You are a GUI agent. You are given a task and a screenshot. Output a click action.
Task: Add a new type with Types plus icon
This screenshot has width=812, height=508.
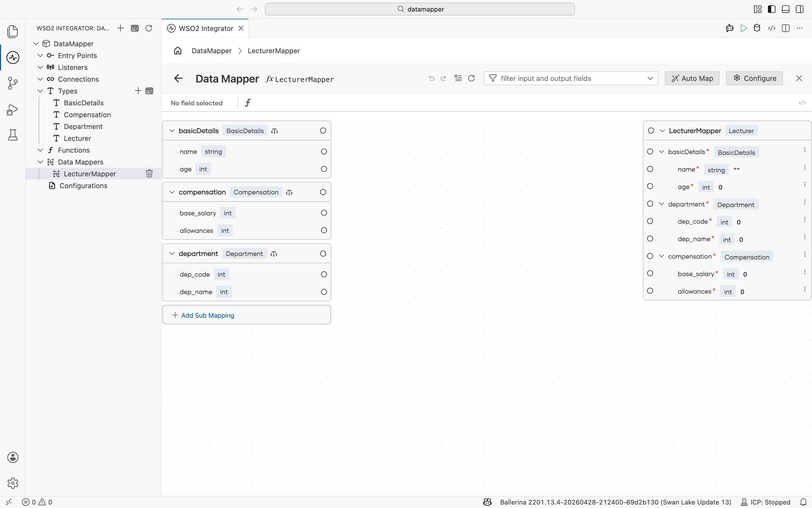click(138, 91)
